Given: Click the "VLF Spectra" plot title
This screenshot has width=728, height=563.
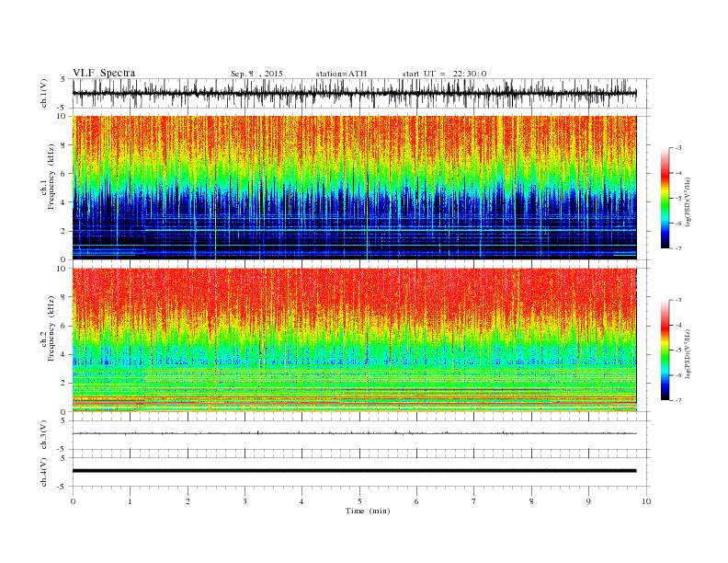Looking at the screenshot, I should tap(104, 73).
